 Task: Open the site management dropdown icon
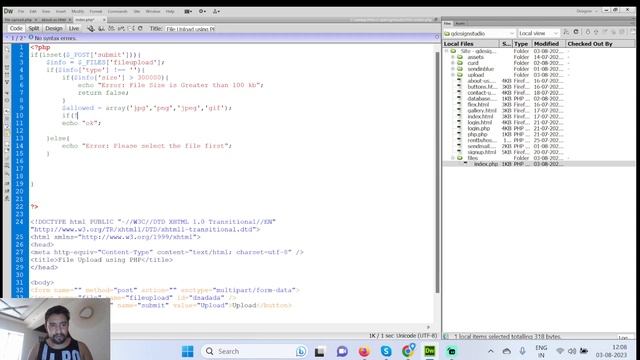pyautogui.click(x=216, y=11)
